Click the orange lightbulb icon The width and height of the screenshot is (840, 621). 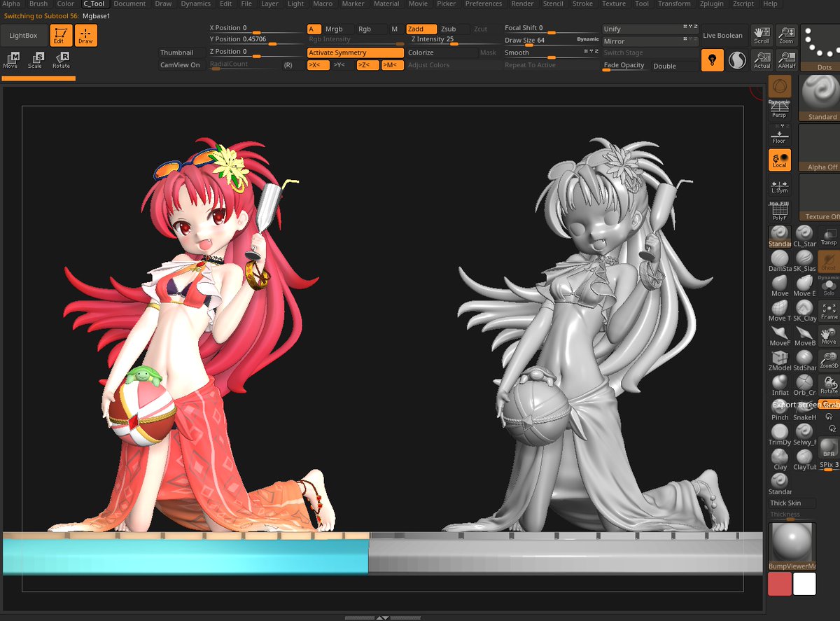tap(713, 60)
